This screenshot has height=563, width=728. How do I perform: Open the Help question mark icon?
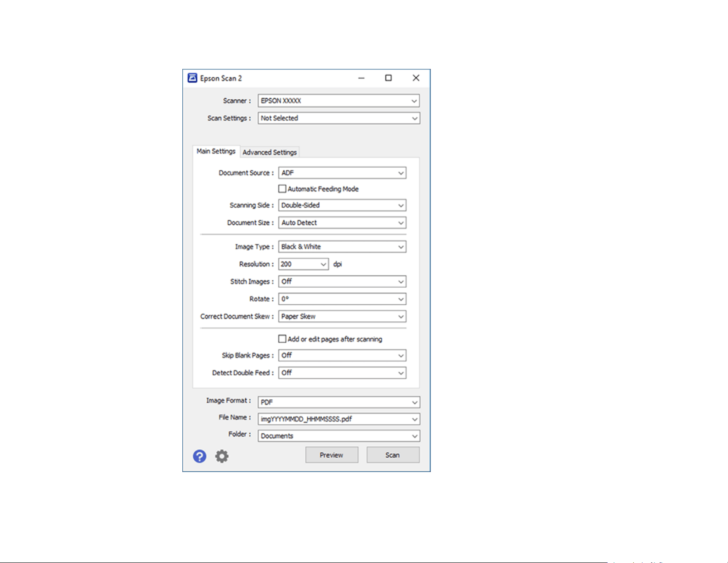click(199, 456)
